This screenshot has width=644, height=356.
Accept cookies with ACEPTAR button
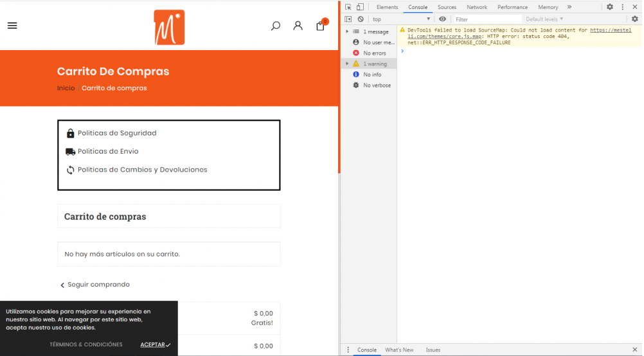pos(156,344)
